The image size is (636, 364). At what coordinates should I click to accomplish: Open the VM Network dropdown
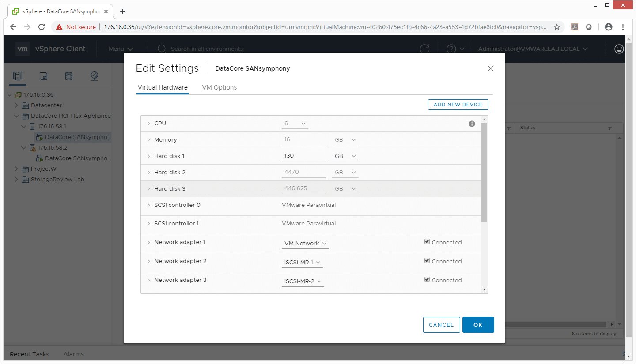point(305,244)
